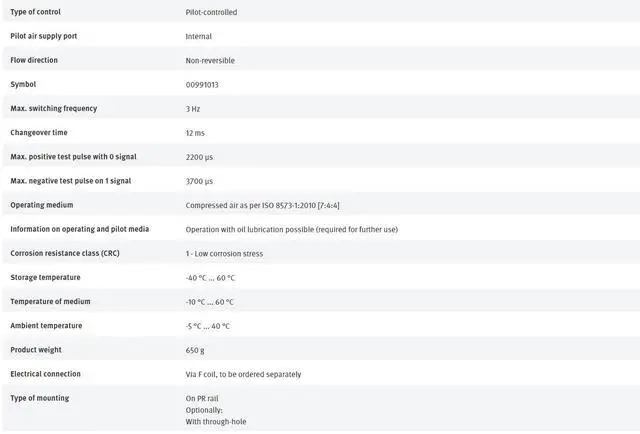
Task: Select the Ambient temperature range value
Action: 207,326
